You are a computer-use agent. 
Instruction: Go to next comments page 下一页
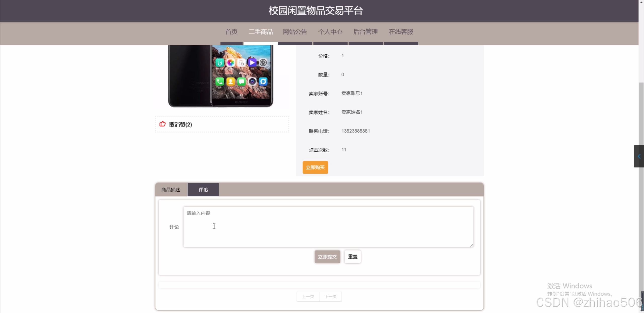[x=330, y=297]
